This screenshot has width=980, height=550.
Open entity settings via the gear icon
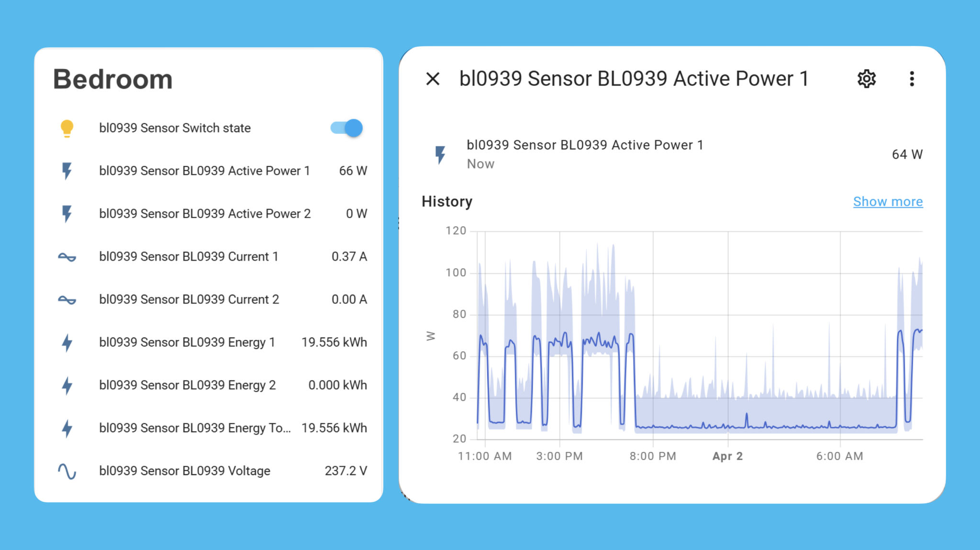[x=866, y=79]
